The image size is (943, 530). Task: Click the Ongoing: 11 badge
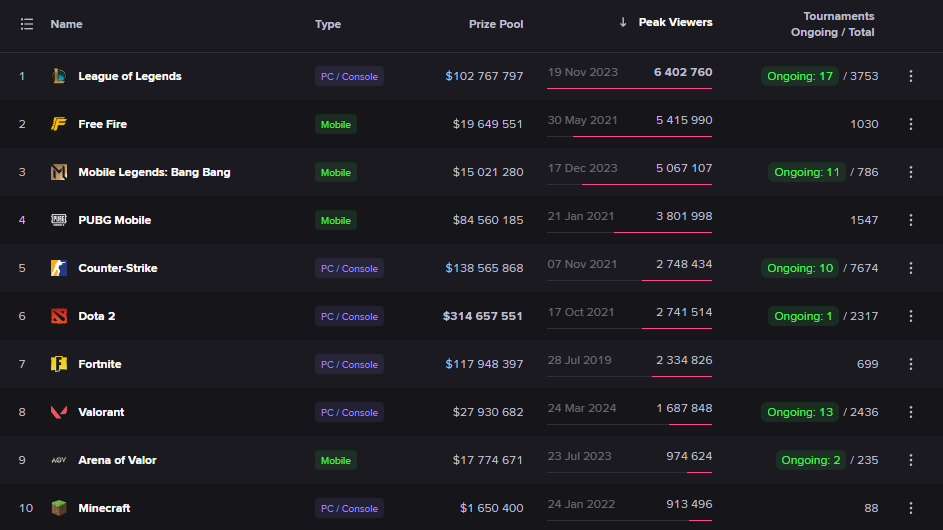coord(806,172)
